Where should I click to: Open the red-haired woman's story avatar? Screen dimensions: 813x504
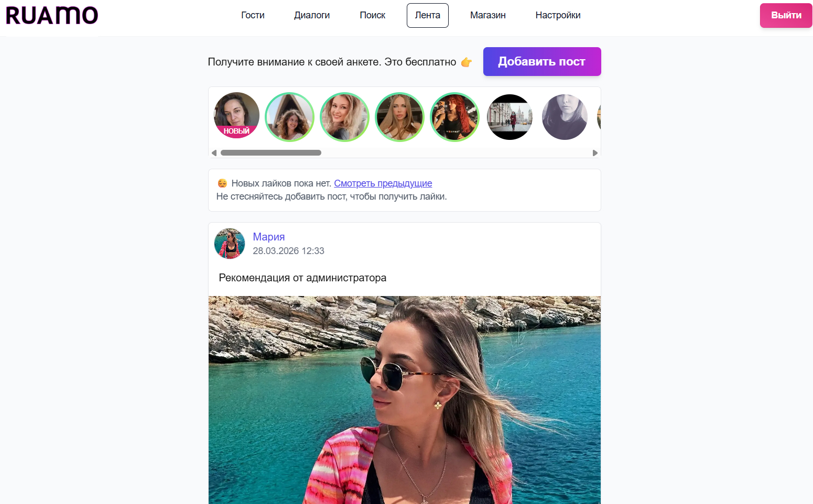coord(454,117)
